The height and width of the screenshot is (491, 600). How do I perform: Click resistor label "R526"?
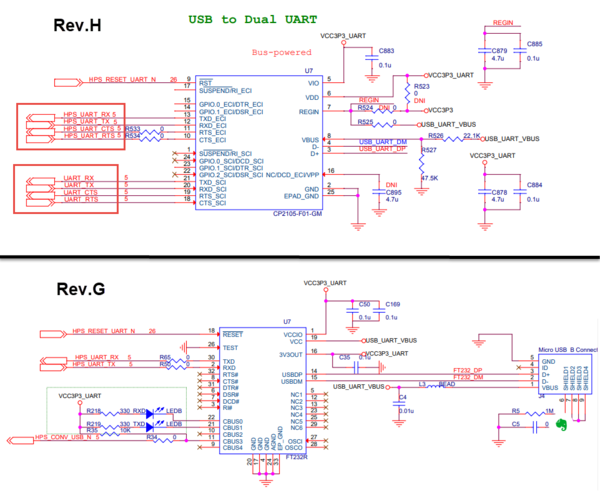pos(436,135)
